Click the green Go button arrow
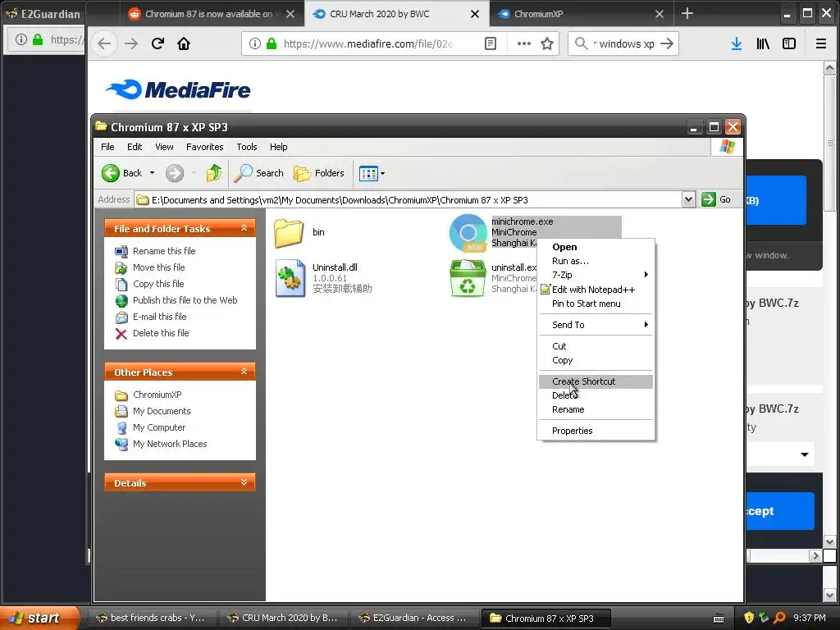This screenshot has height=630, width=840. click(x=708, y=199)
